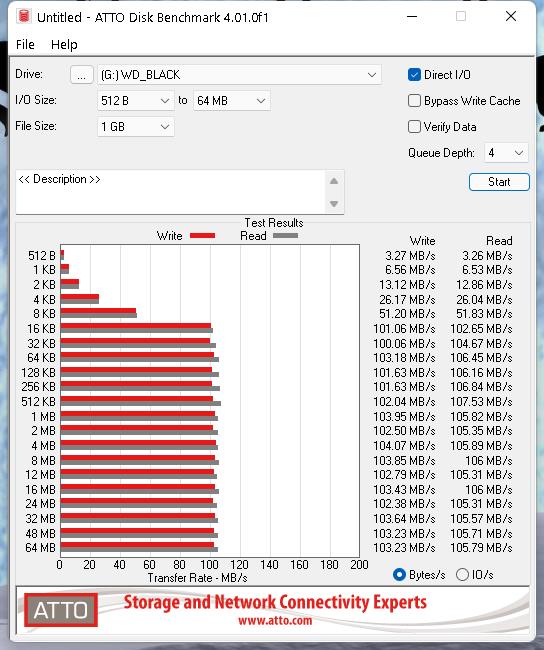The image size is (544, 650).
Task: Open the File Size dropdown 1 GB
Action: pyautogui.click(x=136, y=126)
